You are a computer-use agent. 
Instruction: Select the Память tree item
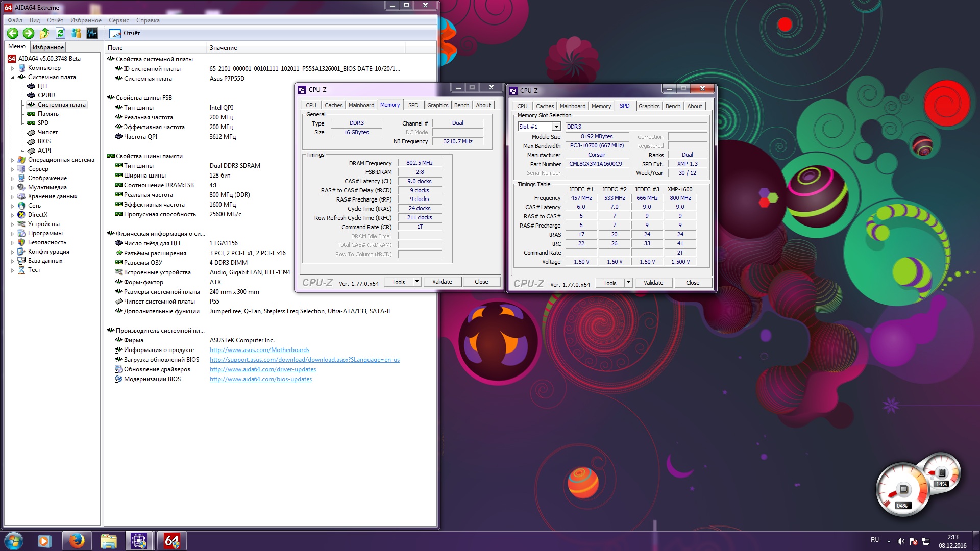point(48,114)
